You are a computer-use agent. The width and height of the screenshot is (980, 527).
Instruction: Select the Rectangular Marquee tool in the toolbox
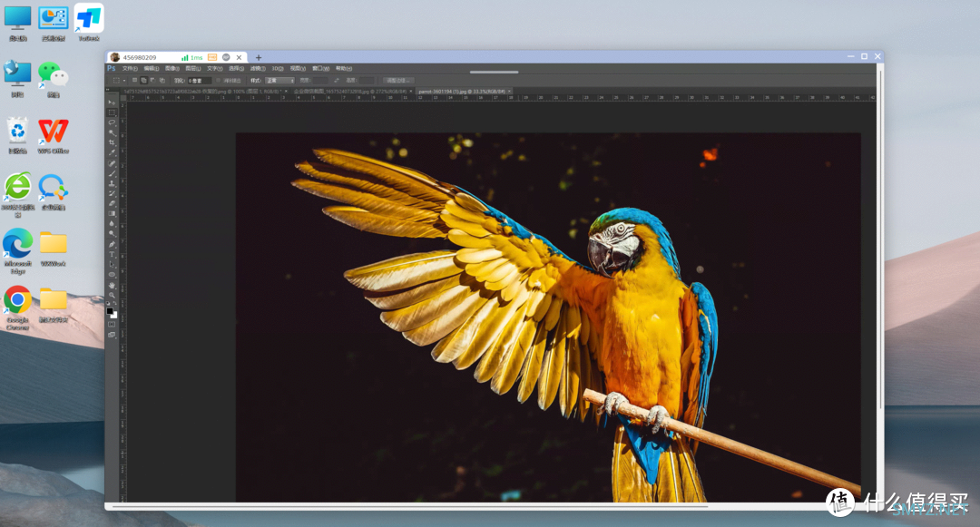click(112, 113)
